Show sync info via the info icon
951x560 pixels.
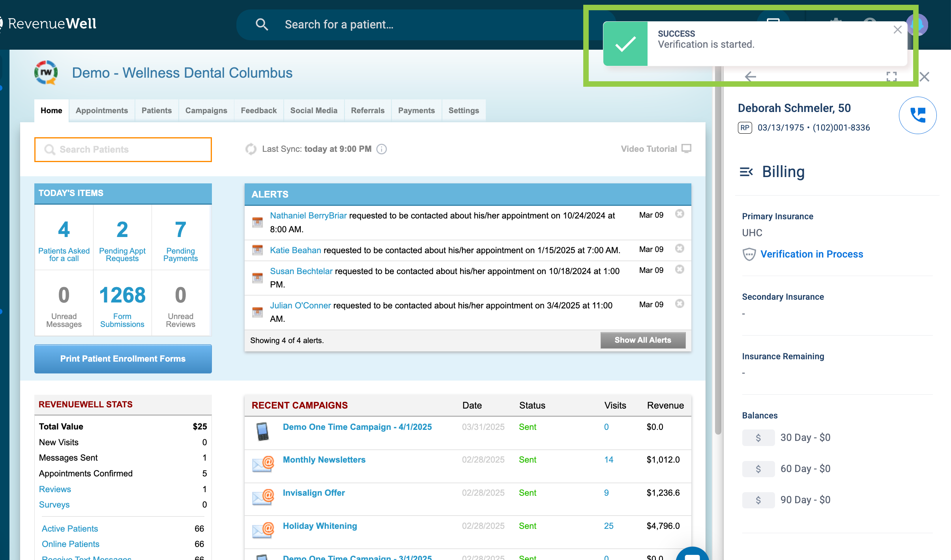[x=382, y=149]
